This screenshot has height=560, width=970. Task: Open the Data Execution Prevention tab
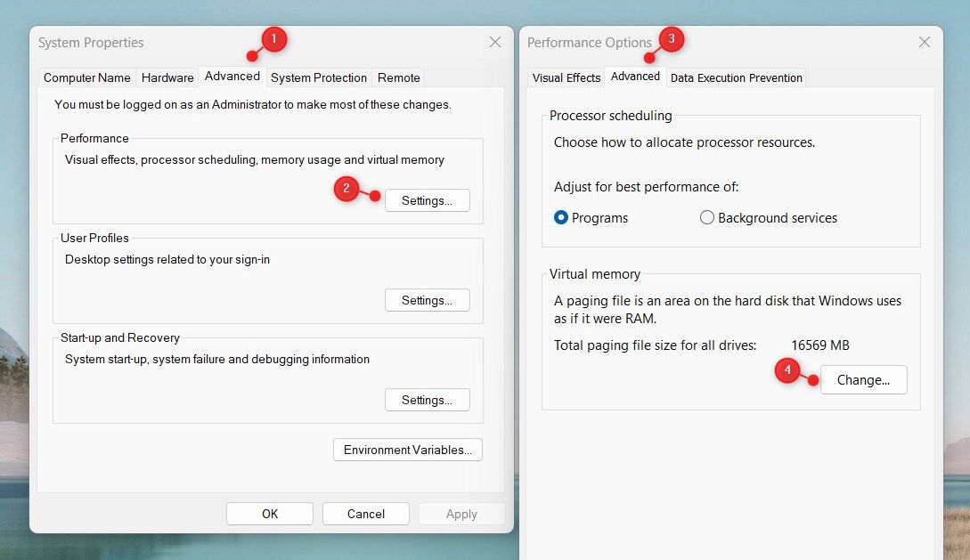(736, 77)
